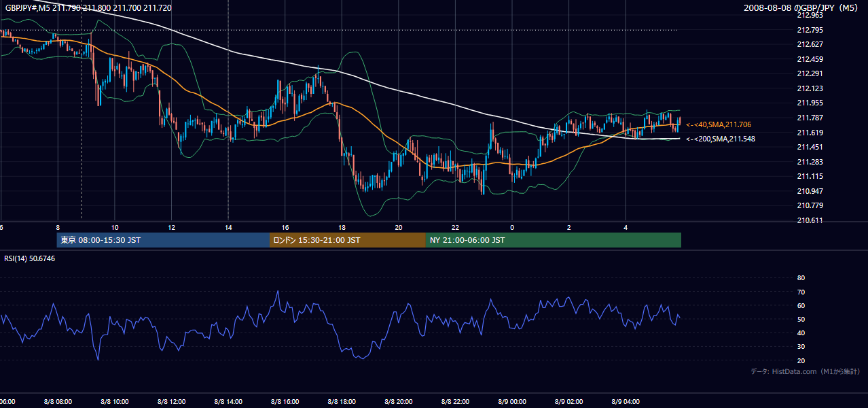Click the hour 22 tick on price chart
868x408 pixels.
click(455, 227)
